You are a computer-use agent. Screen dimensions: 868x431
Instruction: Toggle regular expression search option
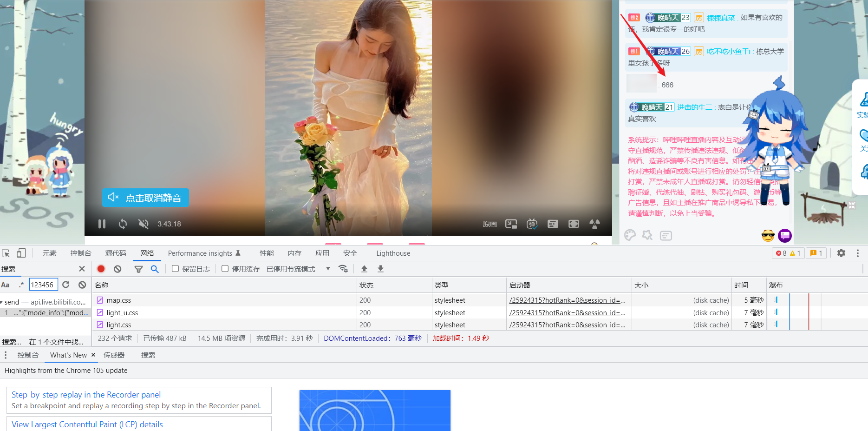21,285
